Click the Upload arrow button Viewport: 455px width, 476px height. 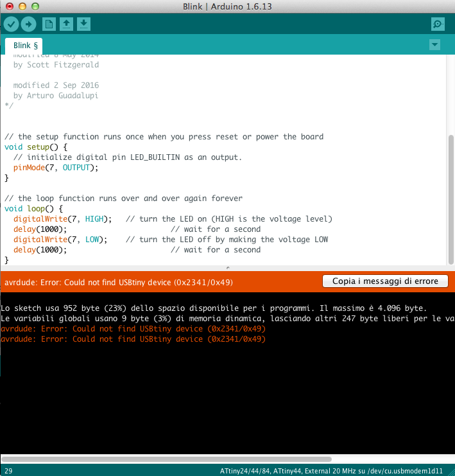(x=28, y=24)
